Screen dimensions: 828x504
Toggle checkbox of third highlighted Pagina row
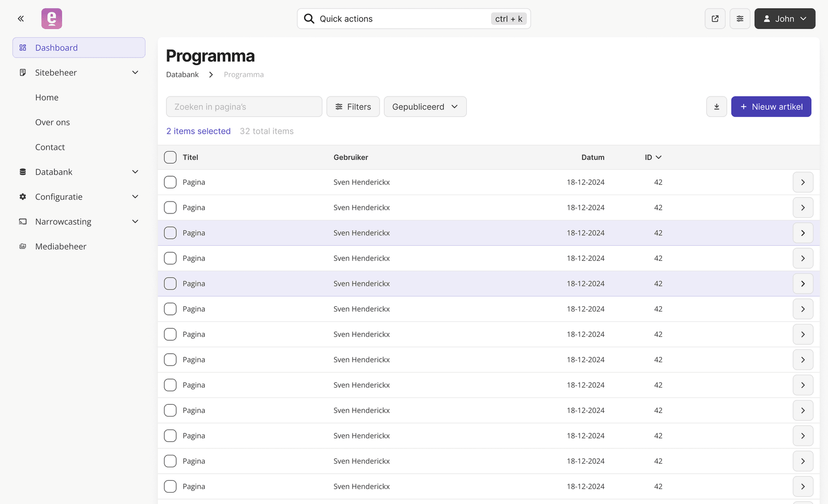[170, 233]
